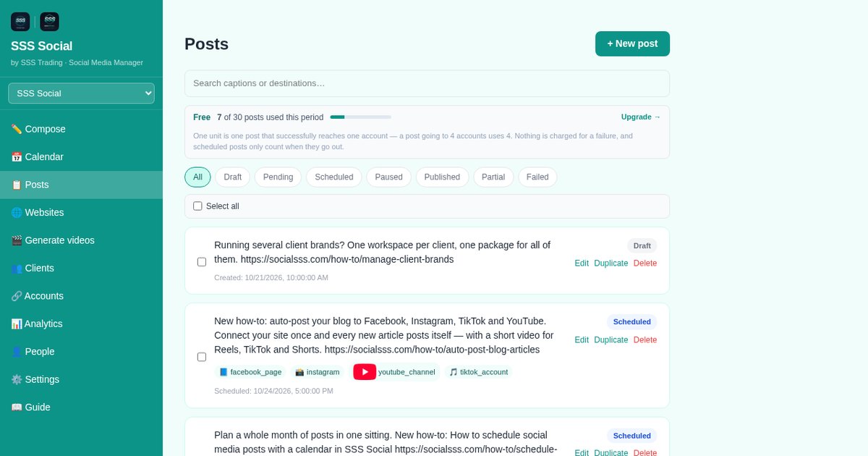Viewport: 868px width, 456px height.
Task: Delete the auto-post blog scheduled post
Action: 645,340
